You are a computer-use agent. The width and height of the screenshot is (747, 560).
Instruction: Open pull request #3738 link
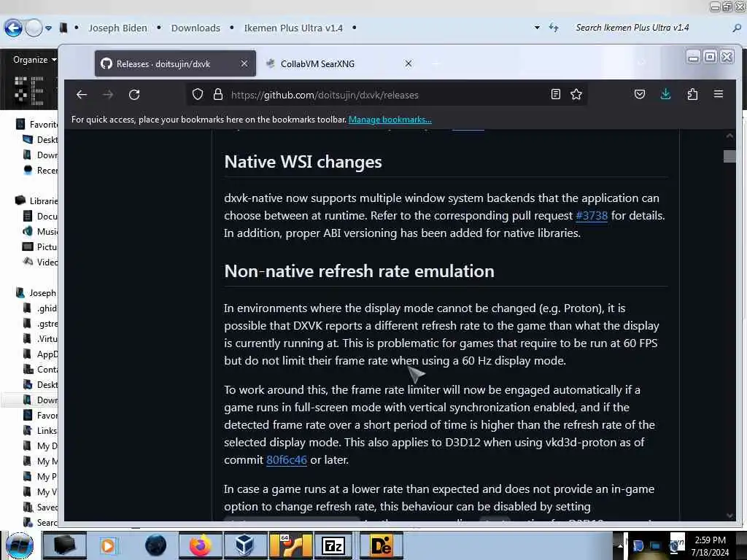click(x=592, y=216)
